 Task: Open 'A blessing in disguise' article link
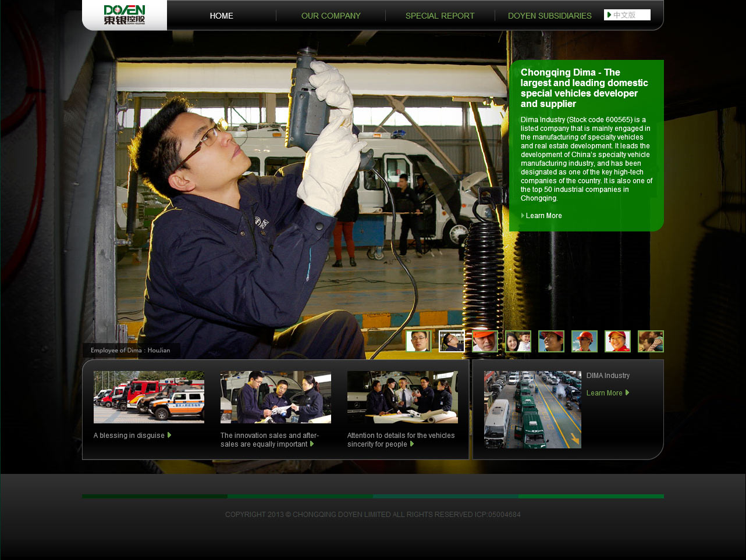click(x=129, y=436)
